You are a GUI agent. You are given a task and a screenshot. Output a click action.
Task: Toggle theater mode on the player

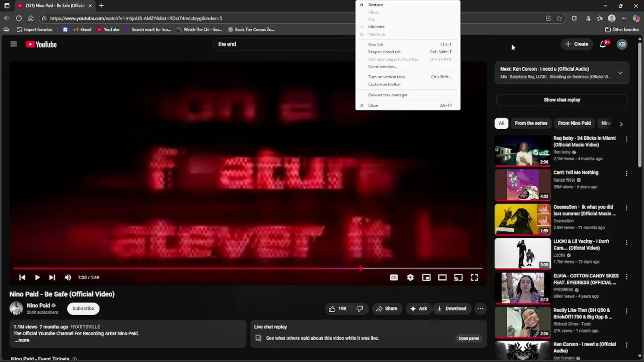point(442,277)
